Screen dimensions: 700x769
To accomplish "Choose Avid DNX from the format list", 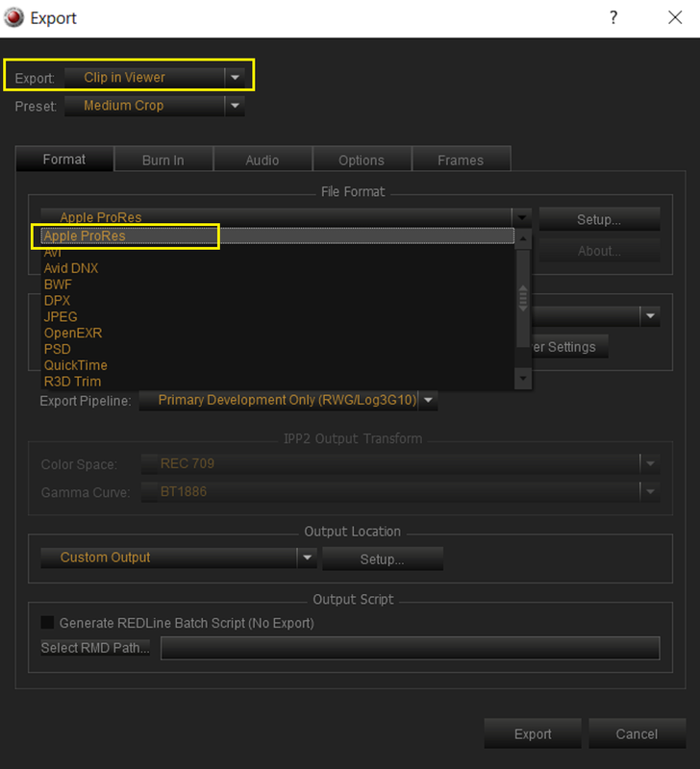I will (x=278, y=268).
